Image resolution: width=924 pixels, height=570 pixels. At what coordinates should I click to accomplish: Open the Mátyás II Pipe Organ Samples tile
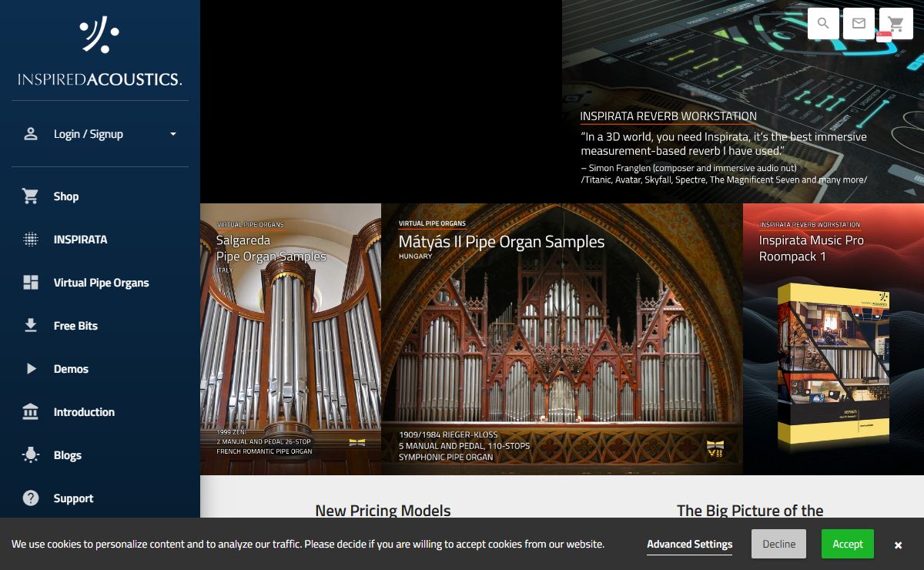coord(562,339)
